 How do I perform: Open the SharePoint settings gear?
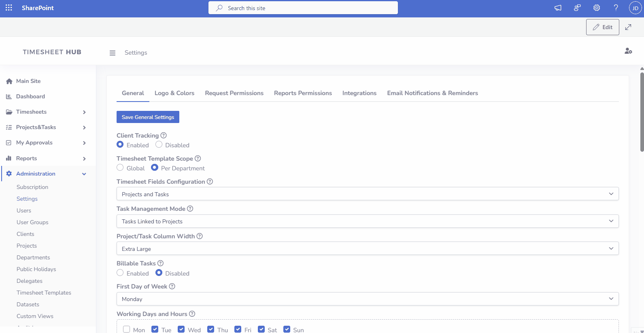coord(596,8)
